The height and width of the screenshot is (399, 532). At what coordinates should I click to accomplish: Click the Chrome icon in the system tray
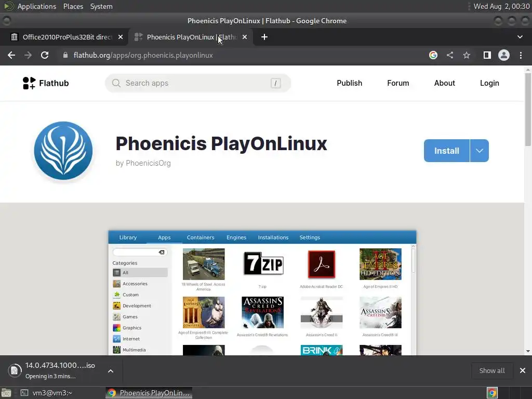tap(493, 393)
